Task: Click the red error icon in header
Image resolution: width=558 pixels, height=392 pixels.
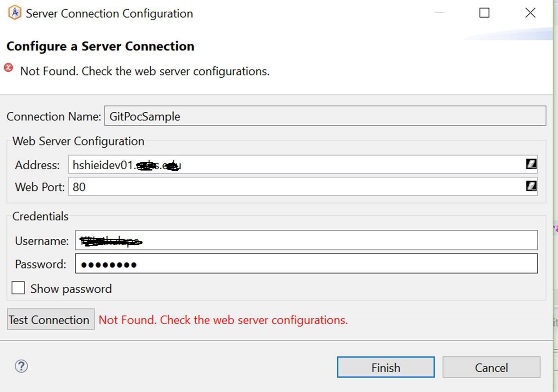Action: (x=8, y=68)
